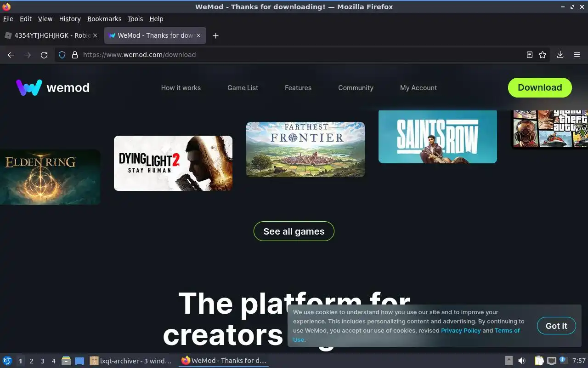Open the Firefox downloads panel
This screenshot has width=588, height=368.
tap(560, 55)
